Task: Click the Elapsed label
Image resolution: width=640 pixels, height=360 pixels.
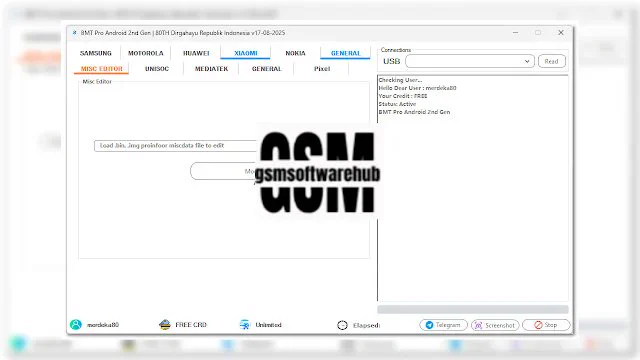Action: click(367, 325)
